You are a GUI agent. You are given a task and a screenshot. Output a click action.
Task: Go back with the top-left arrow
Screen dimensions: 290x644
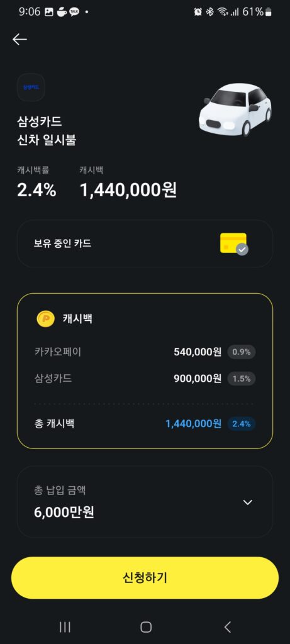point(20,39)
